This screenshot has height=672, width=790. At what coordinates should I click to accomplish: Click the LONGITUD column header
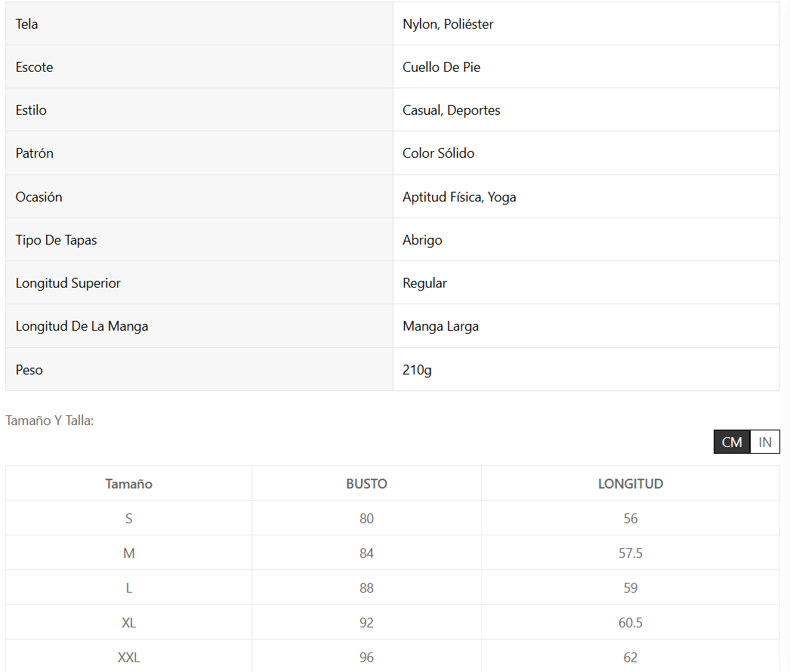click(630, 484)
